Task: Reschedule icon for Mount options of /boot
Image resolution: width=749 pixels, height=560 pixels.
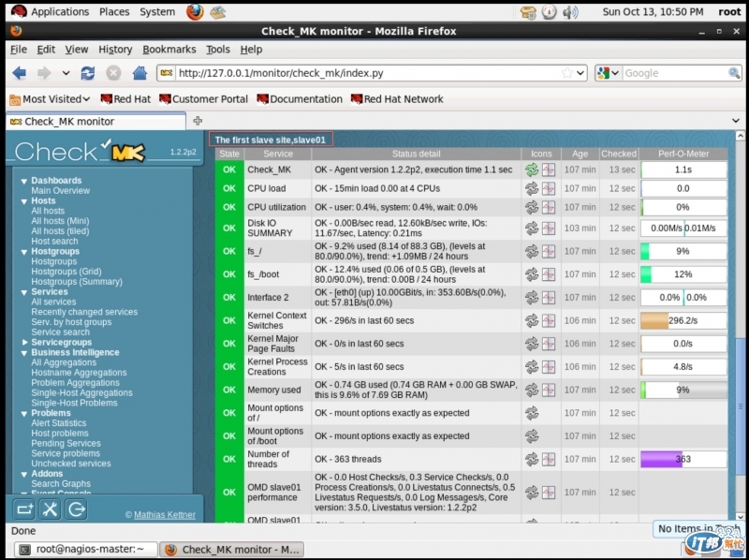Action: tap(532, 435)
